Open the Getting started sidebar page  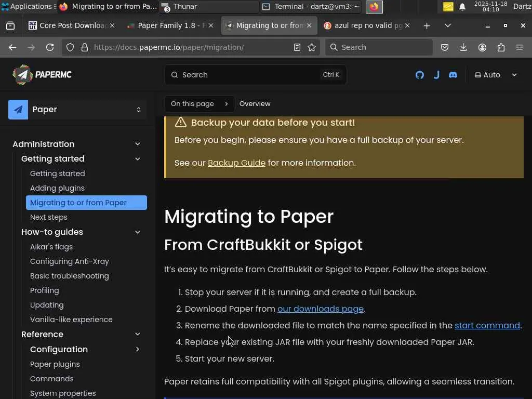(x=57, y=174)
